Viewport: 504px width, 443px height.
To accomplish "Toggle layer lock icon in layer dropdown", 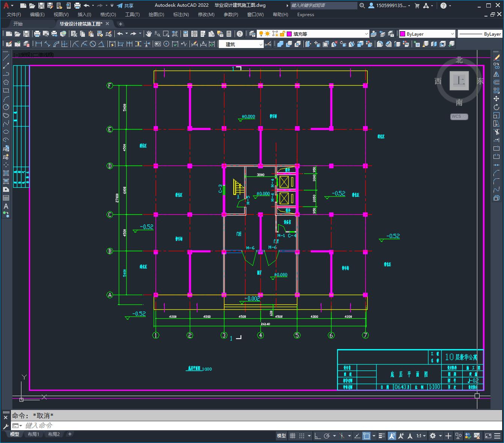I will click(x=283, y=34).
